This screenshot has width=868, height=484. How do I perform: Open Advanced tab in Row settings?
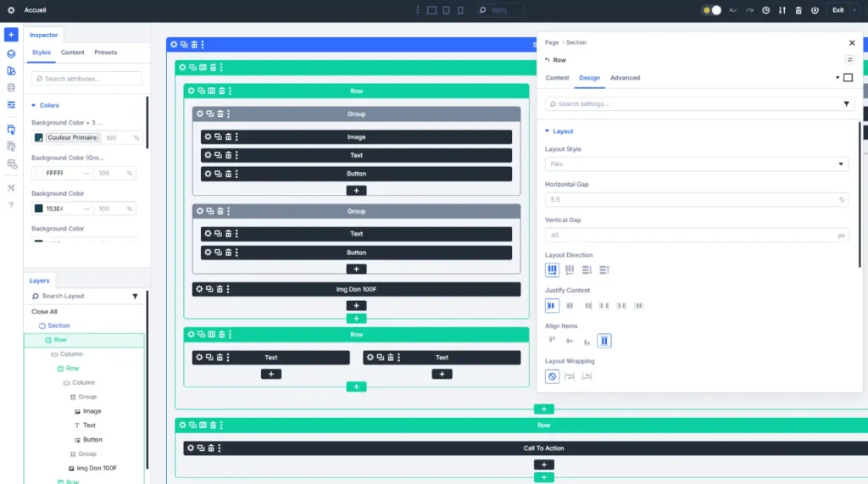pos(625,78)
